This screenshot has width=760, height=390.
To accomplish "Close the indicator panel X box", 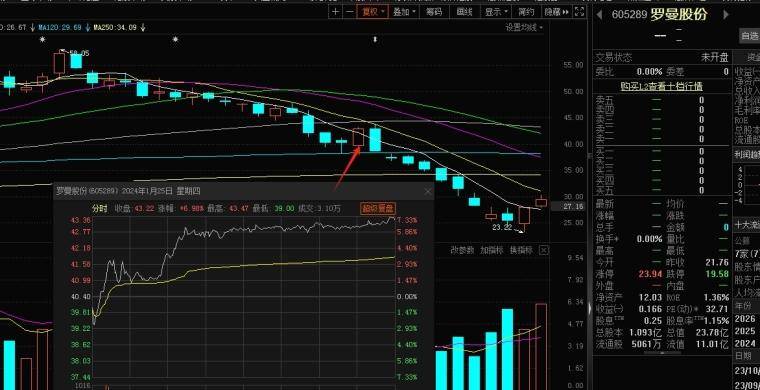I will [x=544, y=250].
